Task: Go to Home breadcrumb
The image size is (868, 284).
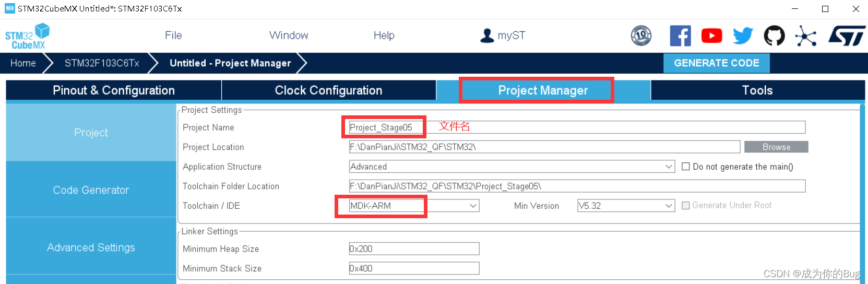Action: (23, 63)
